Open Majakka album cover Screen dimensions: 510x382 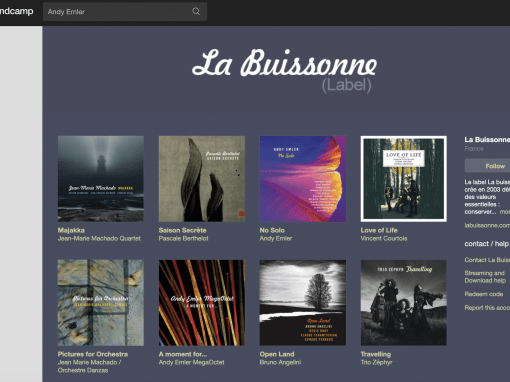tap(101, 179)
